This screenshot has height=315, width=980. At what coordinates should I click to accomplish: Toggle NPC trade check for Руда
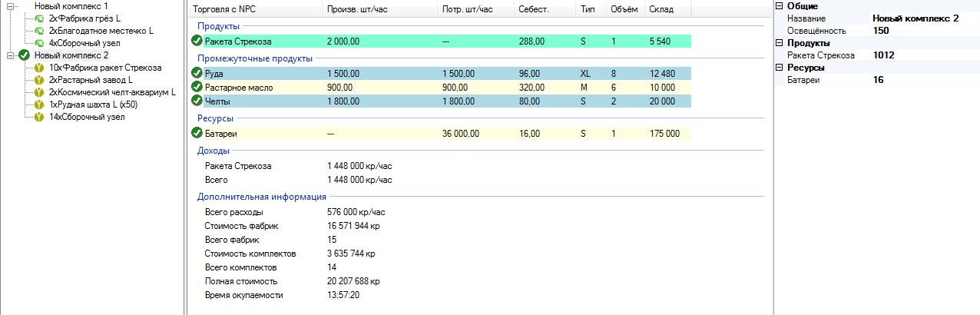pyautogui.click(x=197, y=73)
